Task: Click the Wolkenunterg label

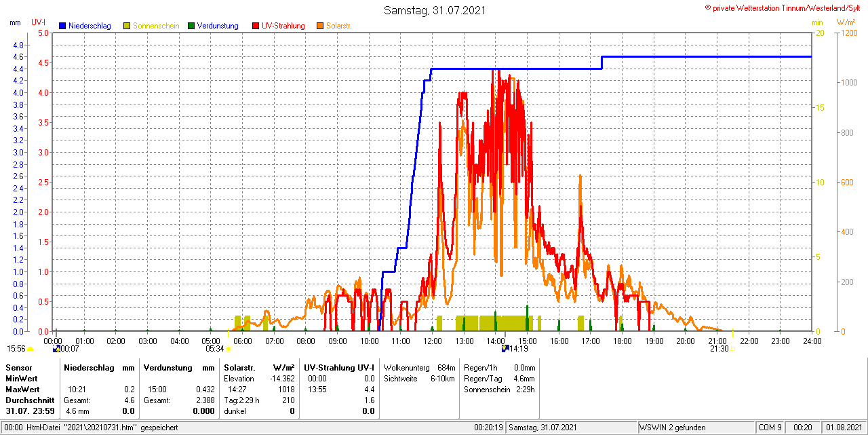Action: pos(407,367)
